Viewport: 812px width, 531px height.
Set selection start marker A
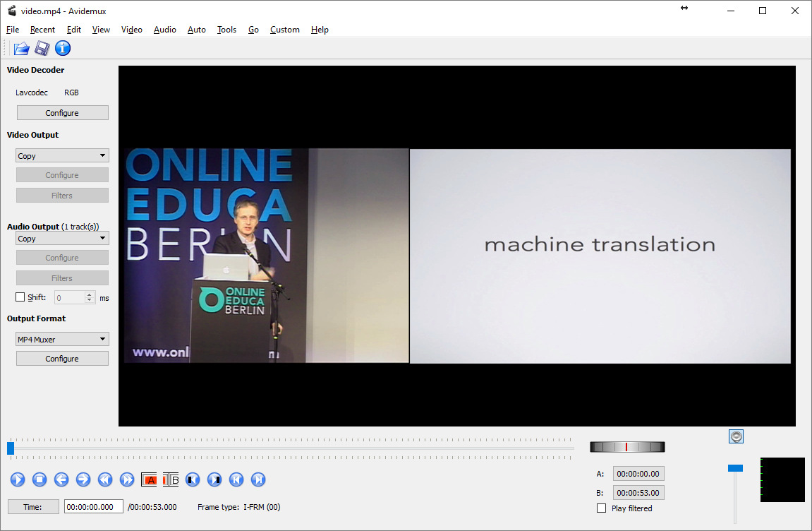(149, 479)
